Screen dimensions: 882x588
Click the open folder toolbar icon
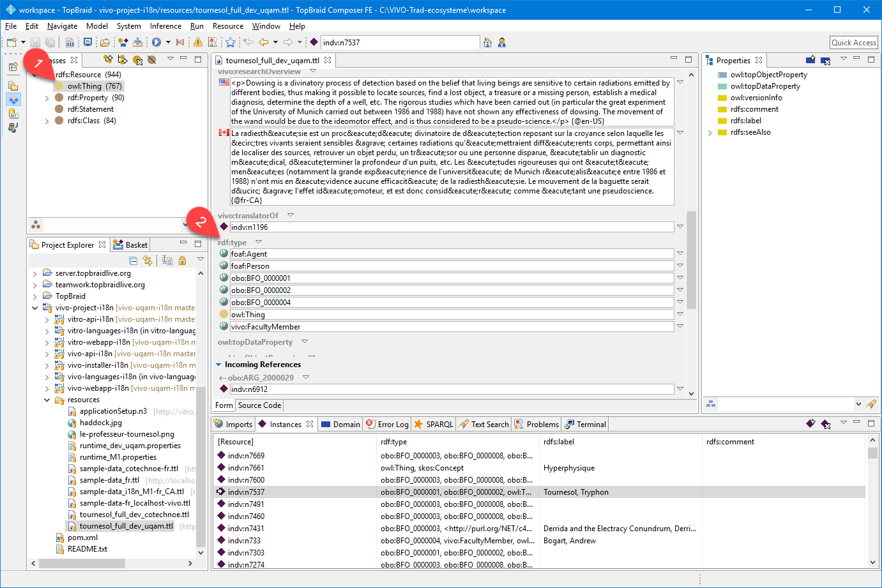[105, 42]
